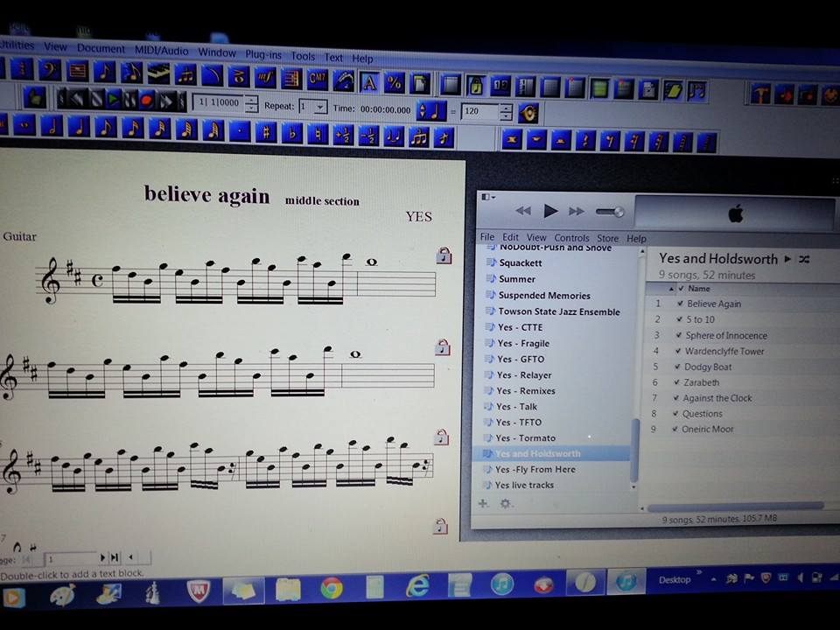Toggle the checkbox for Wardenclyffe Tower
The height and width of the screenshot is (630, 840).
click(x=678, y=352)
